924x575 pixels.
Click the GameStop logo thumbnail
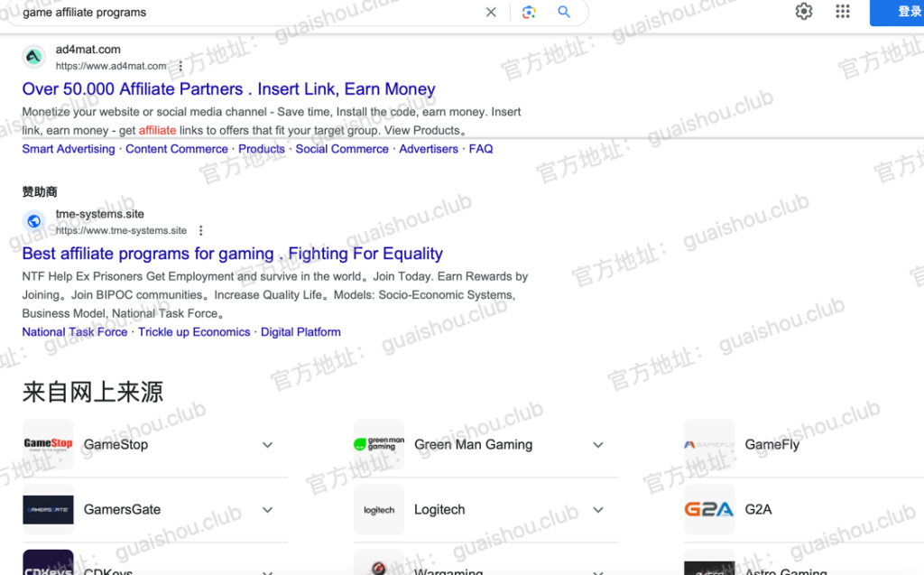[49, 445]
